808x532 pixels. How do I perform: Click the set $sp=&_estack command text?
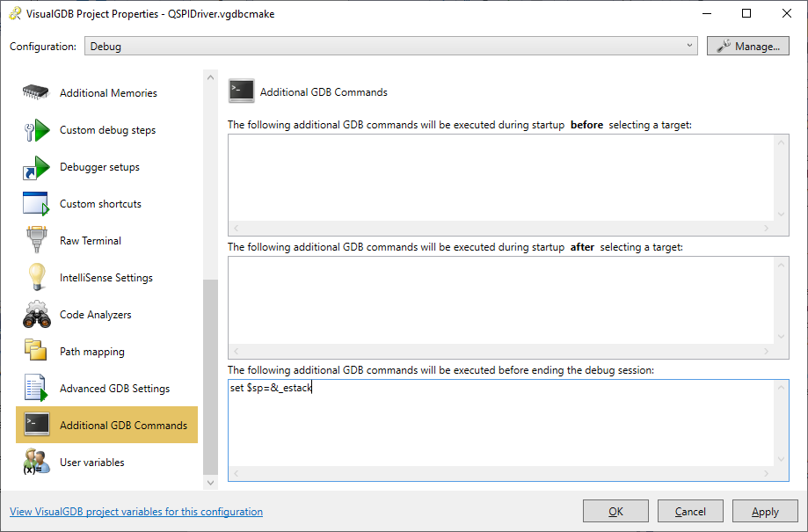(x=271, y=388)
